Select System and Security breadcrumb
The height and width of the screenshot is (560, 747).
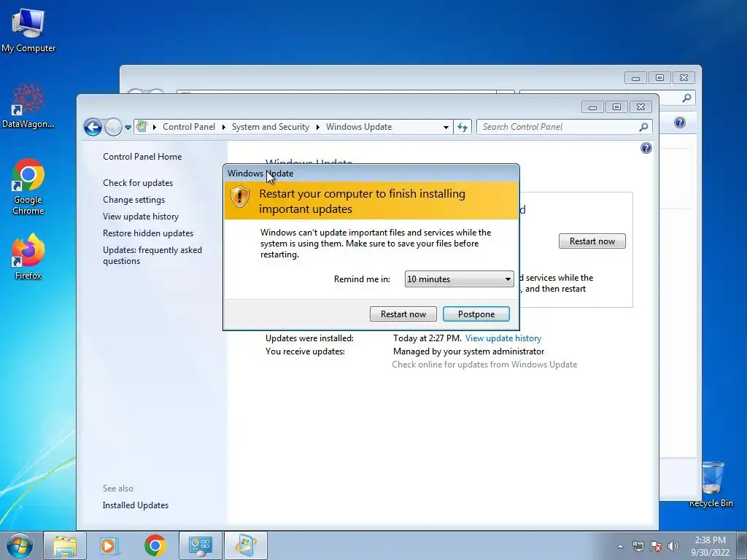coord(270,127)
